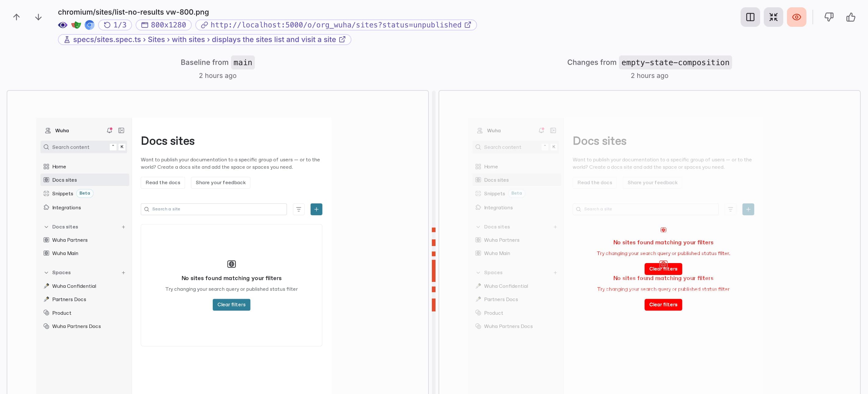Select Home in baseline sidebar
Screen dimensions: 868x394
click(x=85, y=166)
